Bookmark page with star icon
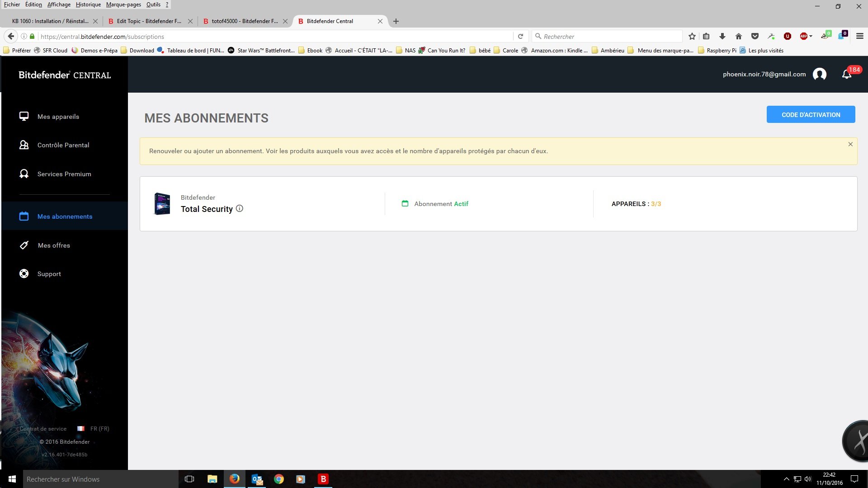868x488 pixels. click(692, 37)
